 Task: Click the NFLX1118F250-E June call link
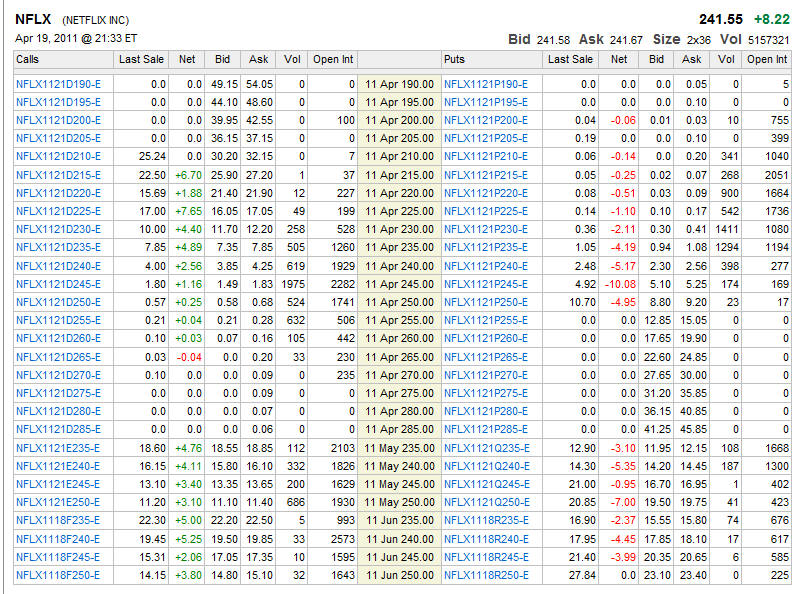click(58, 575)
